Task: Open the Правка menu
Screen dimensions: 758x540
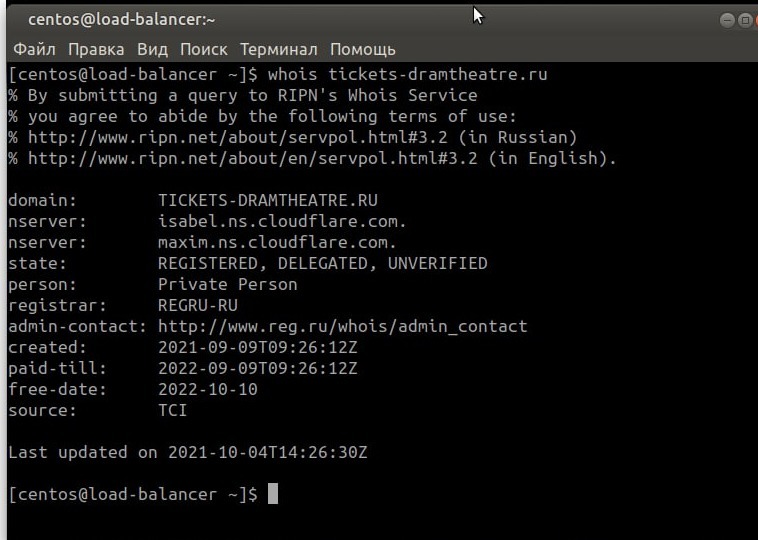Action: coord(96,49)
